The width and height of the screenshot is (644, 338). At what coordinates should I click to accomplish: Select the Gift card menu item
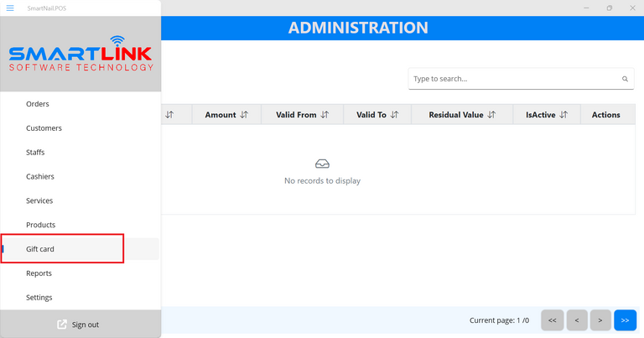(x=40, y=249)
